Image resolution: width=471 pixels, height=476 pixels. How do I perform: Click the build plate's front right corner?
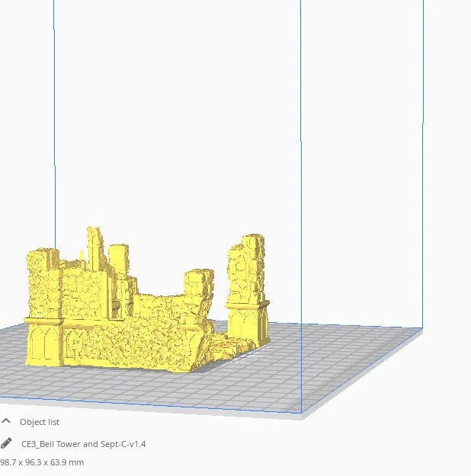tap(302, 414)
